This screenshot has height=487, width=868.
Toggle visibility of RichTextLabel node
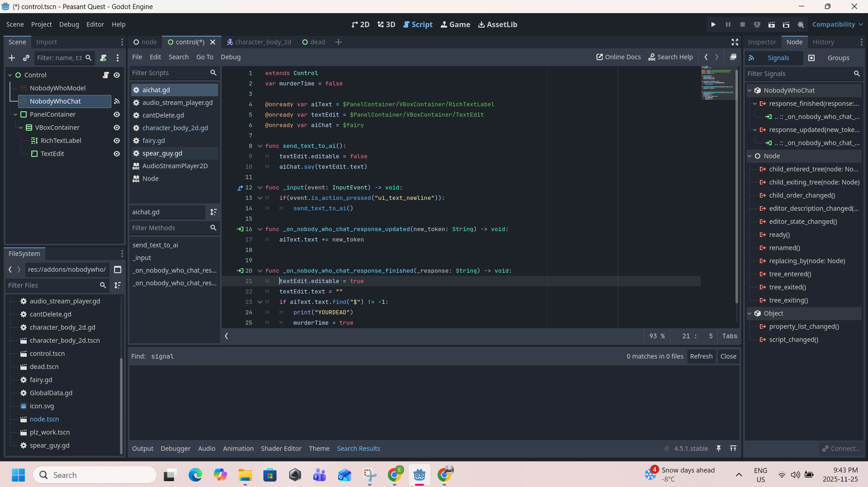(x=117, y=141)
